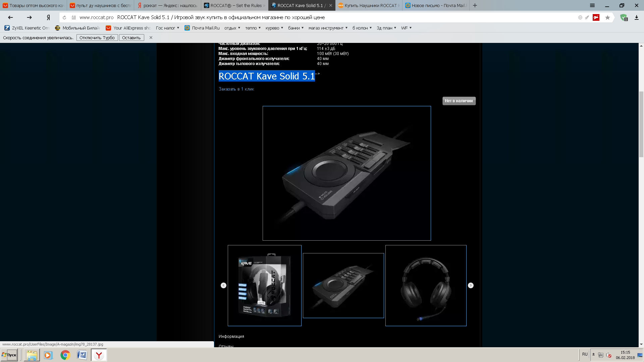
Task: Switch to the Товары оптом tab
Action: [34, 5]
